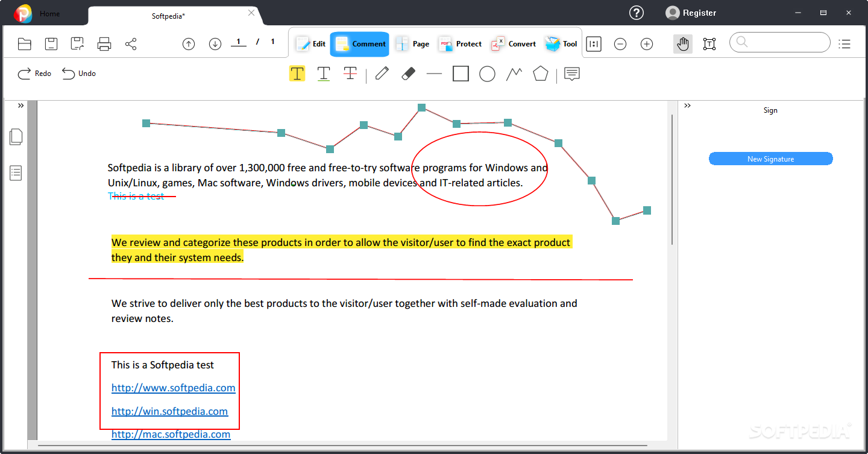Open the Tool tab
868x454 pixels.
click(561, 44)
